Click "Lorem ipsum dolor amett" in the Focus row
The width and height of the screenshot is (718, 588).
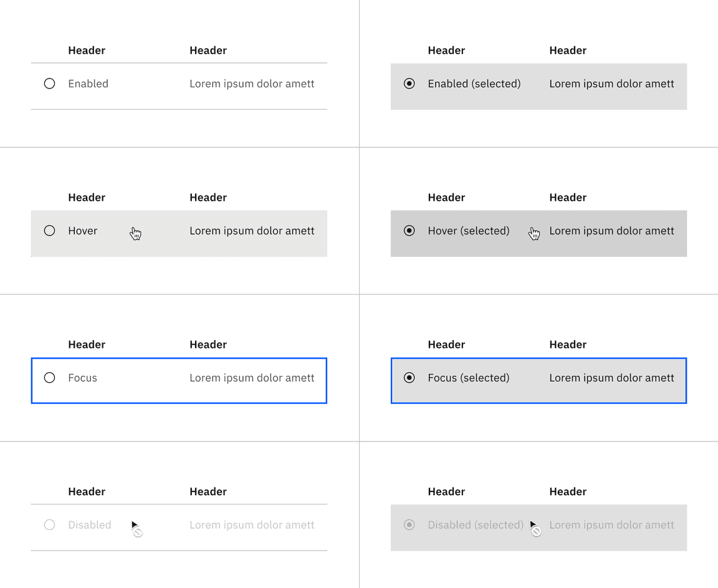(x=252, y=378)
